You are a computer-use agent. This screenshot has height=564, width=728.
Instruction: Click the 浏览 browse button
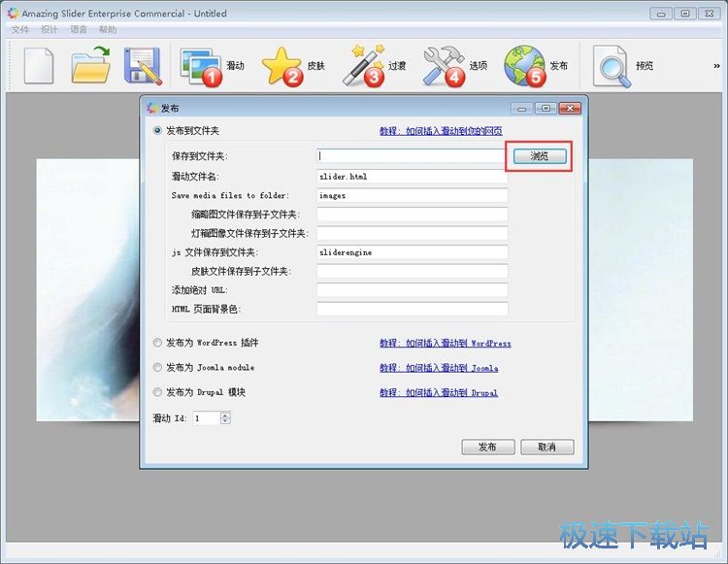[x=540, y=156]
